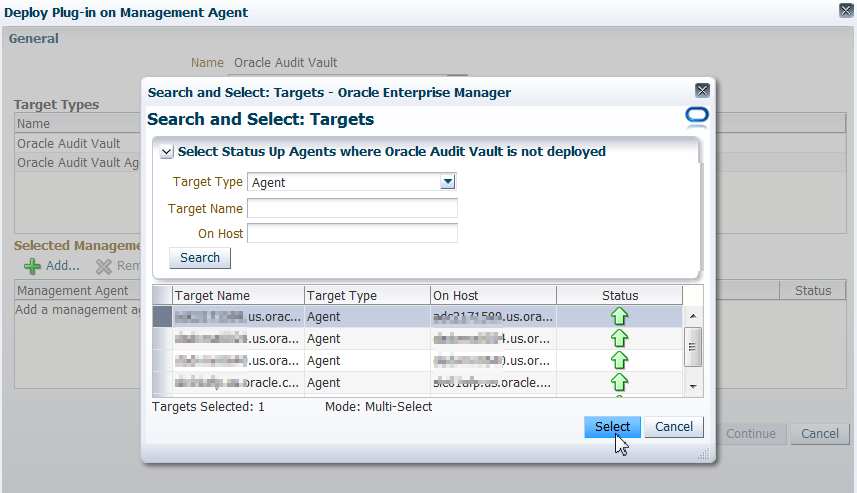Open the Target Type dropdown
857x493 pixels.
448,181
